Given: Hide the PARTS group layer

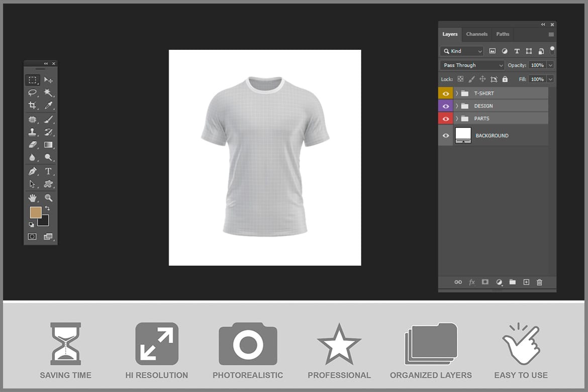Looking at the screenshot, I should [x=446, y=119].
